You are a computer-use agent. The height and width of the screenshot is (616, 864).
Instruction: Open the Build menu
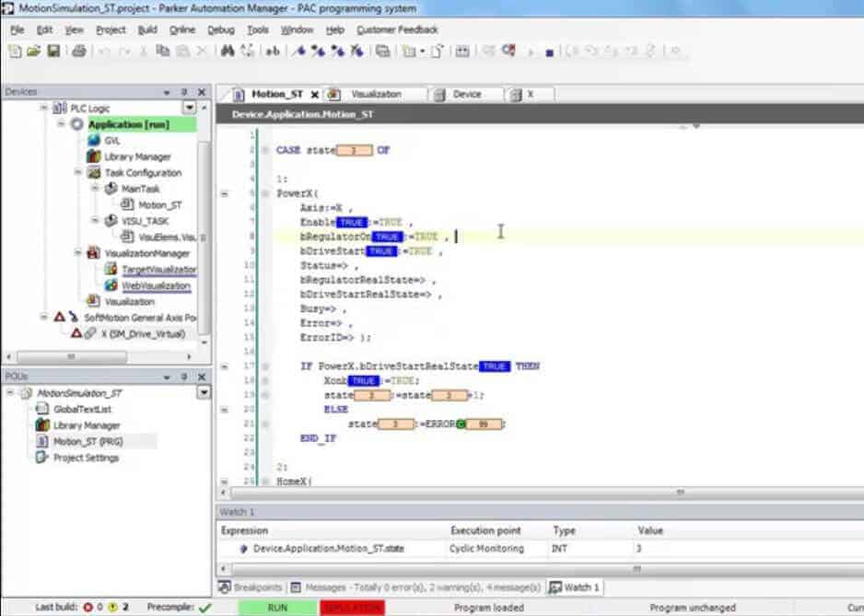click(147, 29)
